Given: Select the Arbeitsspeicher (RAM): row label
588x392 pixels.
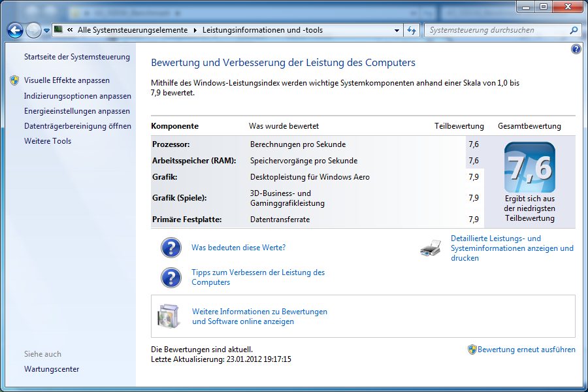Looking at the screenshot, I should pyautogui.click(x=194, y=161).
